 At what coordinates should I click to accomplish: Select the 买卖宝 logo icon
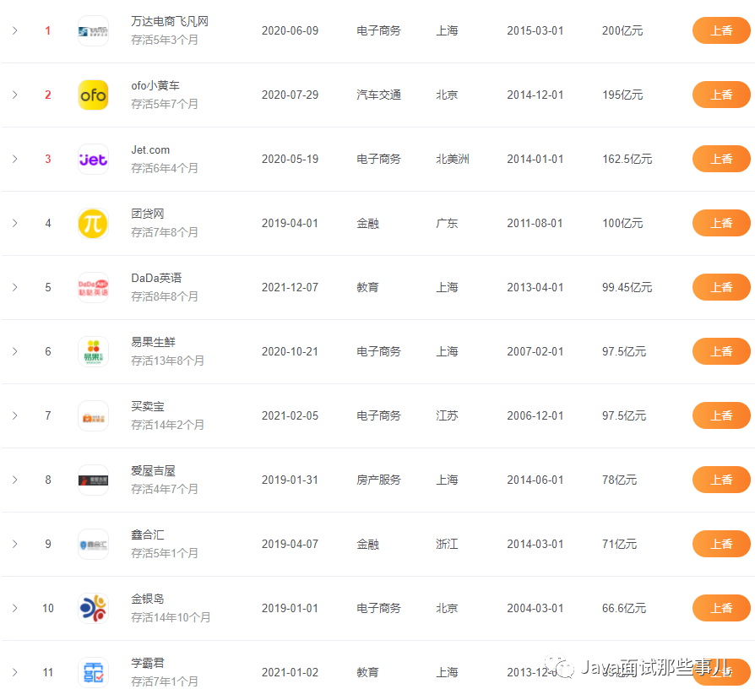click(93, 415)
